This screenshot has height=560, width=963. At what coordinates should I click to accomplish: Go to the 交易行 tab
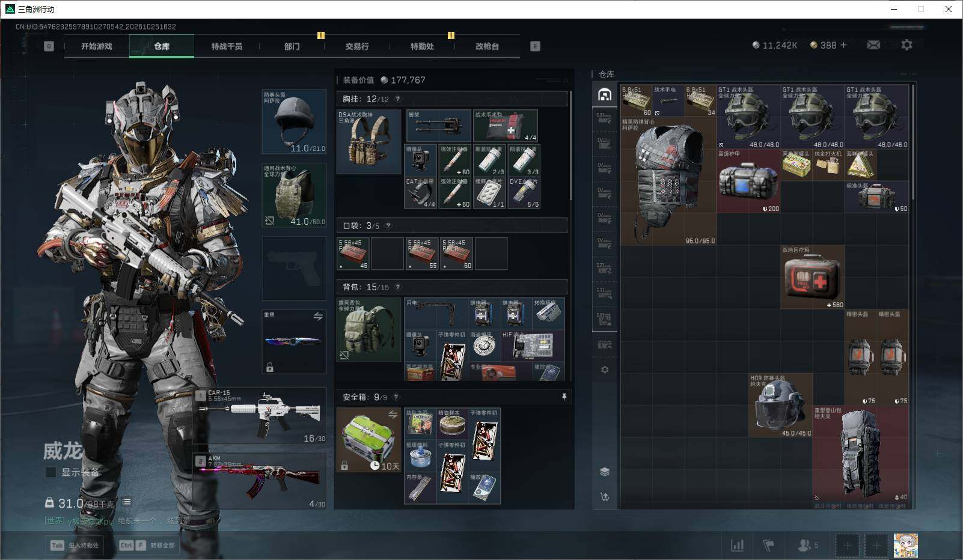(356, 46)
